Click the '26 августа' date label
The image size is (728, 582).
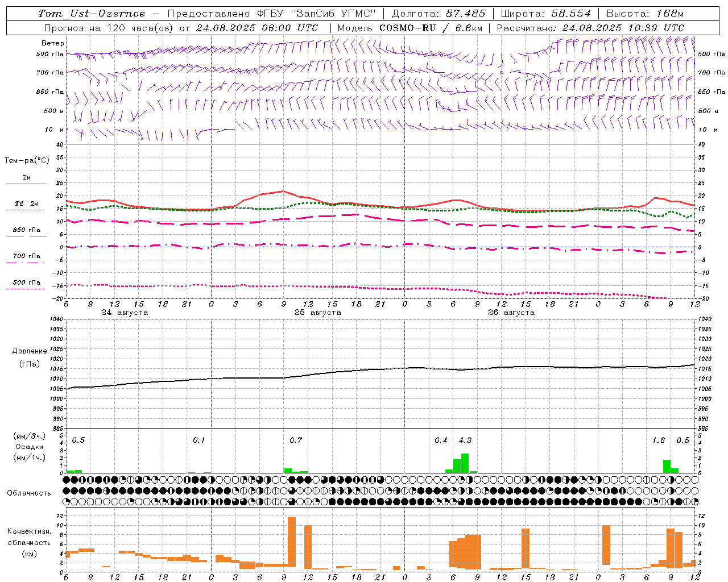click(511, 313)
